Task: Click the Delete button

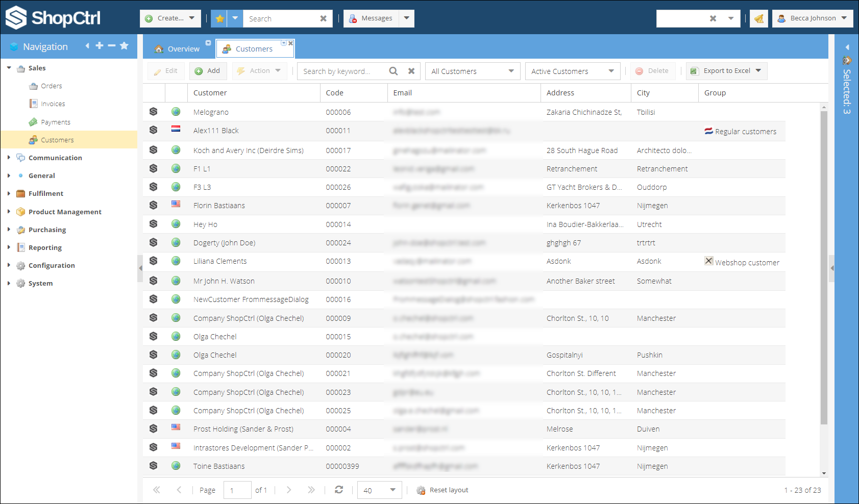Action: click(652, 71)
